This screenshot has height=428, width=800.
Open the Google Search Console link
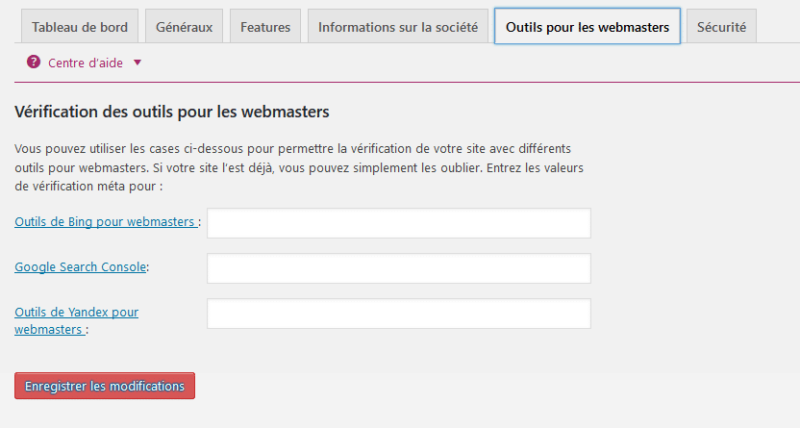[x=80, y=267]
